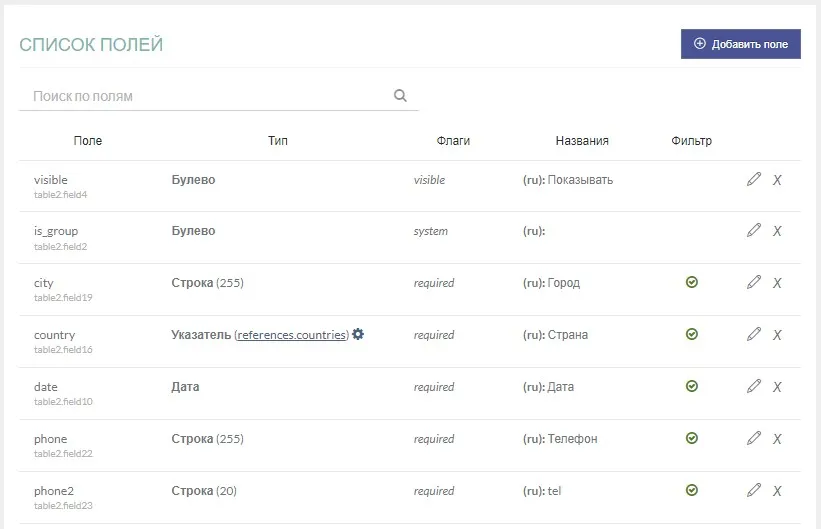821x529 pixels.
Task: Open the references.countries link
Action: pyautogui.click(x=292, y=335)
